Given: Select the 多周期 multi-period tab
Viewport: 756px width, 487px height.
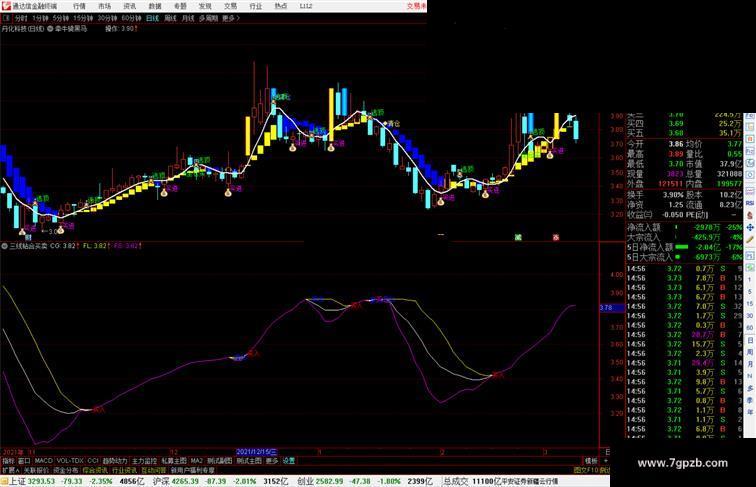Looking at the screenshot, I should coord(208,18).
